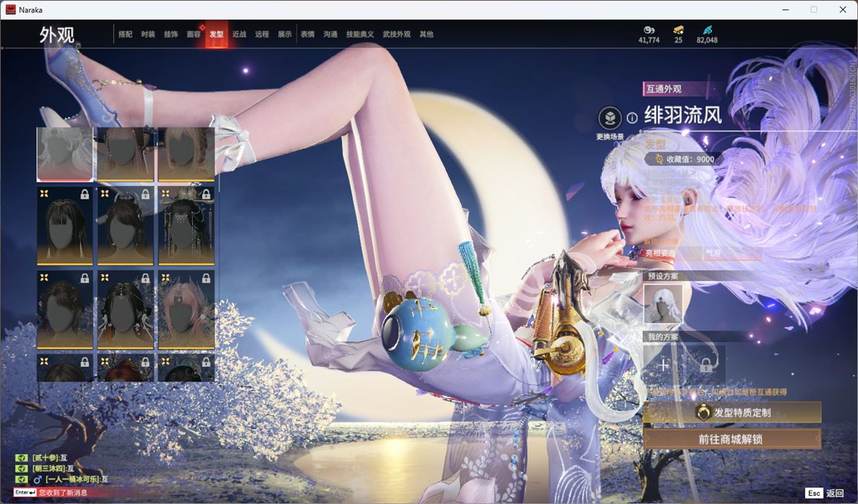Open 发型特质定制 customization button
Image resolution: width=858 pixels, height=504 pixels.
pyautogui.click(x=732, y=413)
